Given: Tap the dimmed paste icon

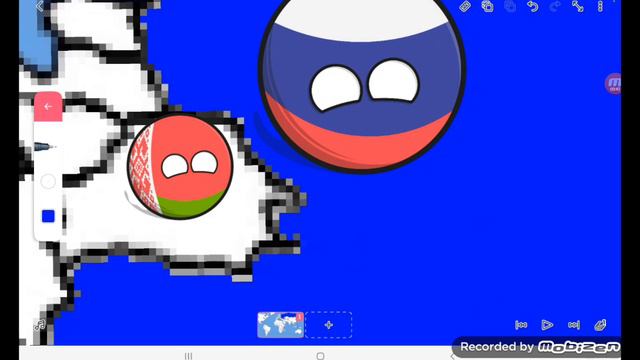Looking at the screenshot, I should [510, 6].
